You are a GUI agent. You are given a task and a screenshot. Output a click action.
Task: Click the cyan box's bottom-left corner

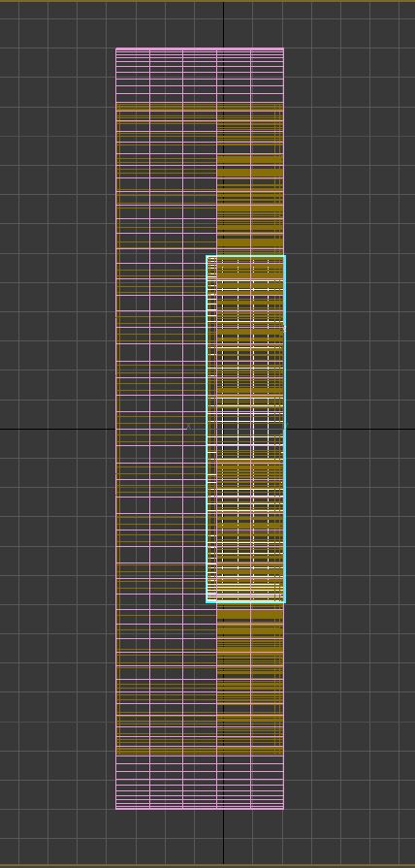click(x=207, y=601)
